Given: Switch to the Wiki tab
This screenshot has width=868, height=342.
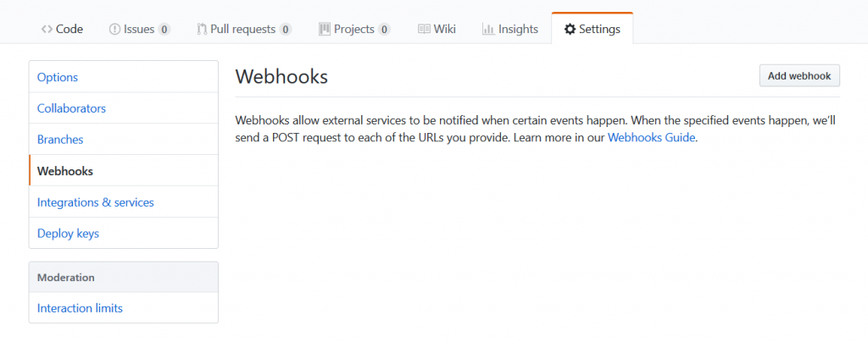Looking at the screenshot, I should [437, 29].
